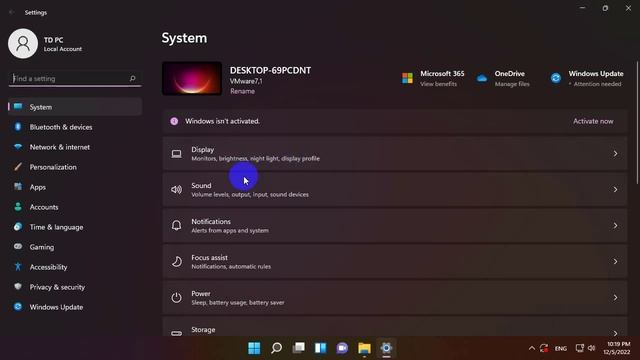Viewport: 640px width, 360px height.
Task: Click the Settings gear on the taskbar
Action: click(386, 348)
